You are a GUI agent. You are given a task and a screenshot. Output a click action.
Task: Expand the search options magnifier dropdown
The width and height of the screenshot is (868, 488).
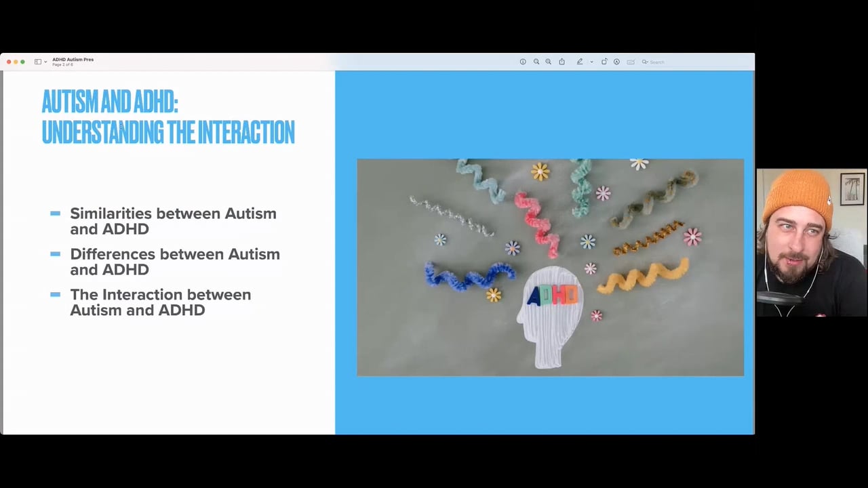(x=645, y=62)
